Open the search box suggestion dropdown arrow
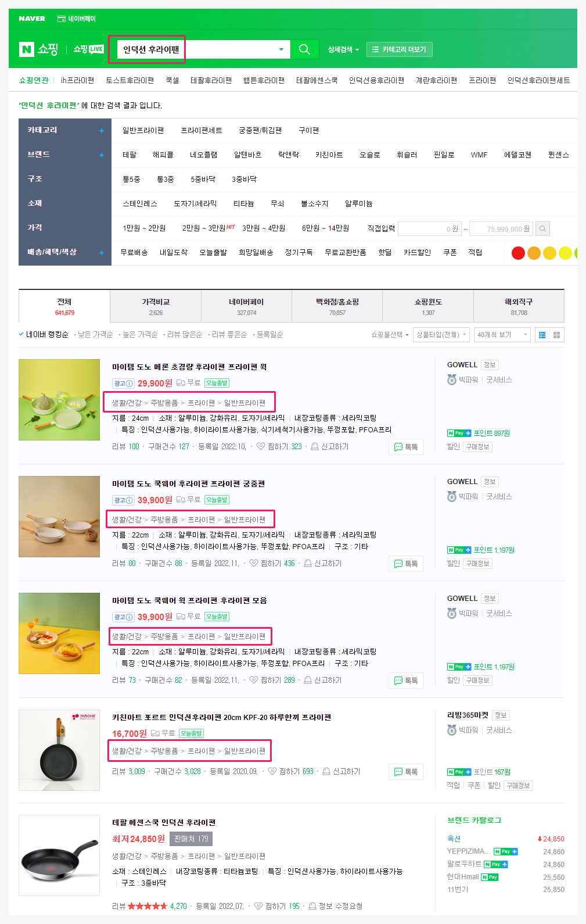586x924 pixels. (281, 49)
